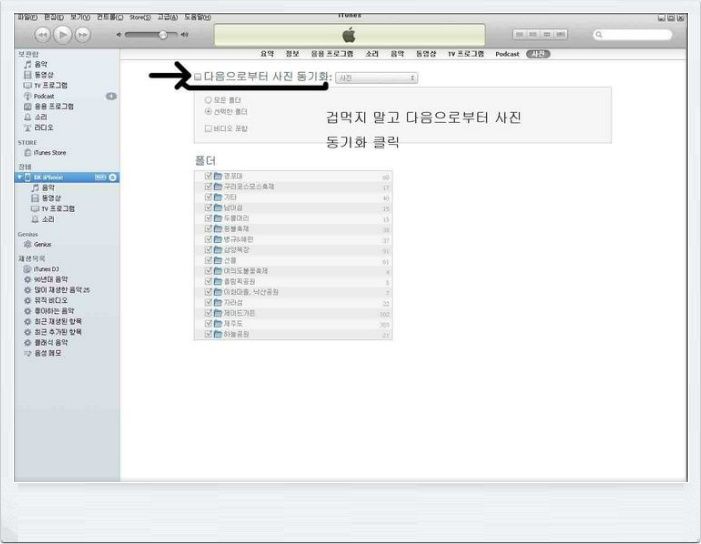This screenshot has height=544, width=701.
Task: Click the search field
Action: pos(633,34)
